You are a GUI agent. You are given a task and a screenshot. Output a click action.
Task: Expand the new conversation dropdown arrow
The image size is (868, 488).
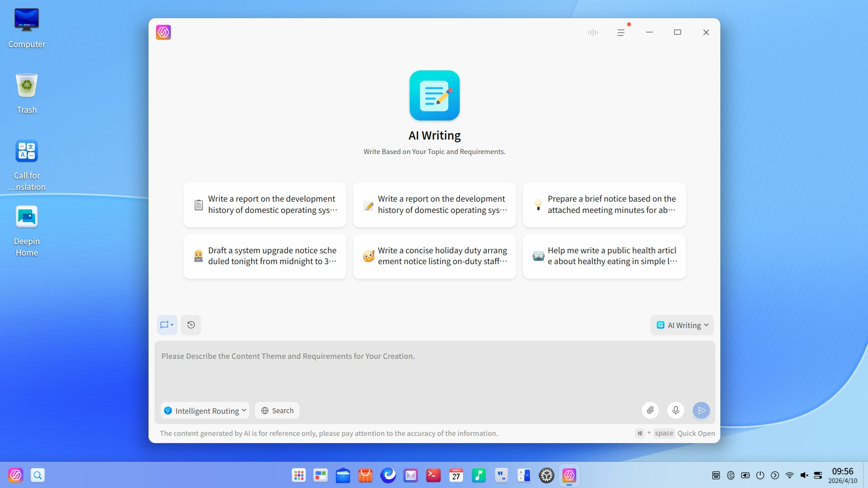[172, 325]
